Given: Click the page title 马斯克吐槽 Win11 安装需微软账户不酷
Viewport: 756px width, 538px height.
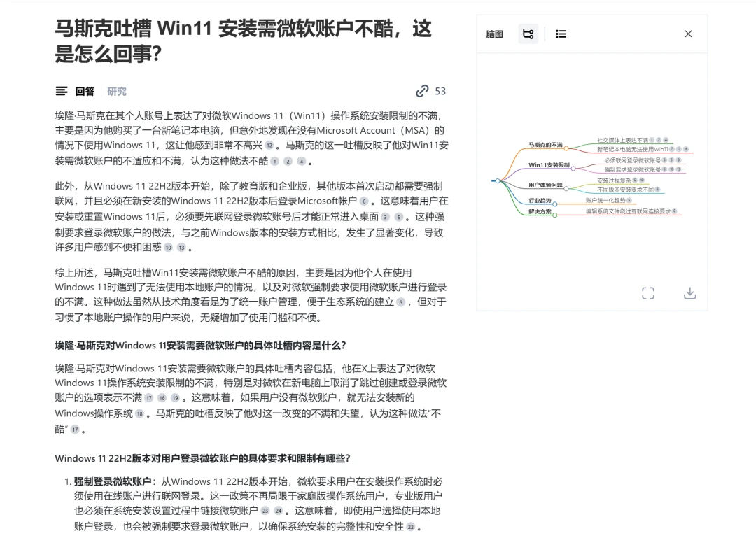Looking at the screenshot, I should [243, 41].
